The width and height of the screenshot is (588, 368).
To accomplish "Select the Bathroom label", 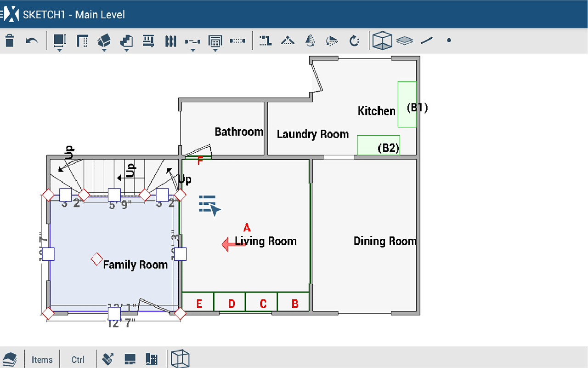I will [x=239, y=132].
